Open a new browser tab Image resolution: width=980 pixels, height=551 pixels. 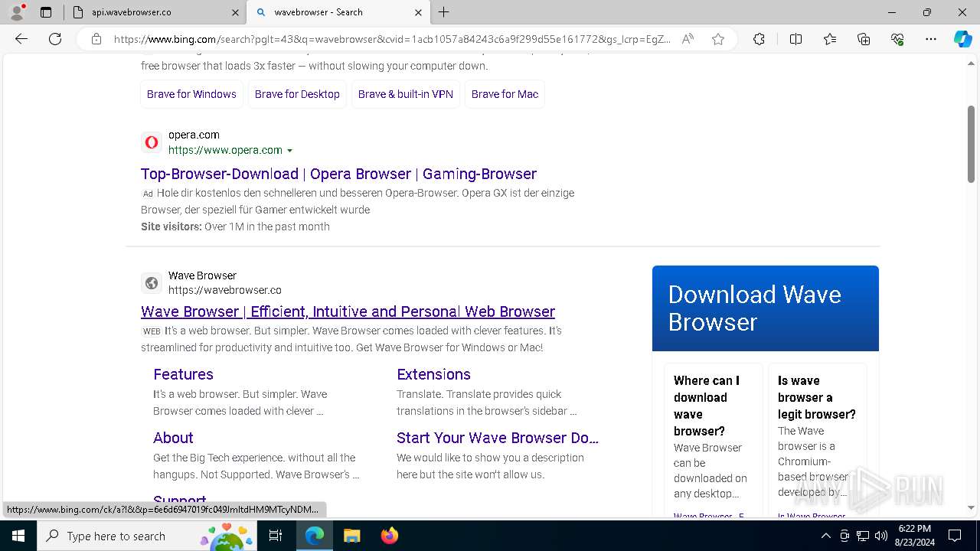[444, 12]
